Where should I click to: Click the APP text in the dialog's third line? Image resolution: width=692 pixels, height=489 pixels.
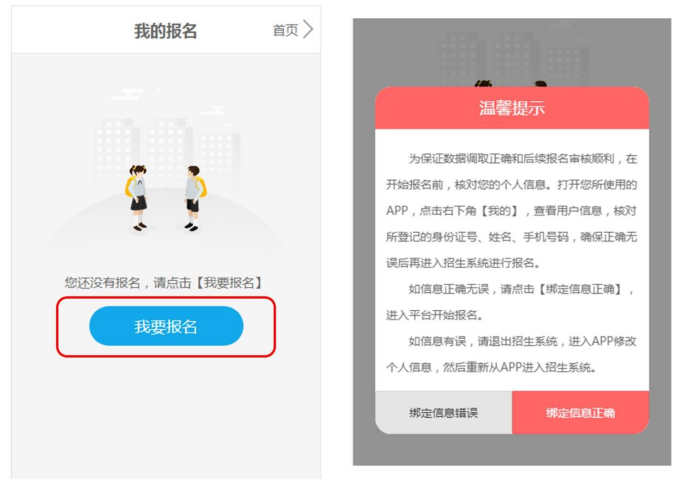coord(397,211)
